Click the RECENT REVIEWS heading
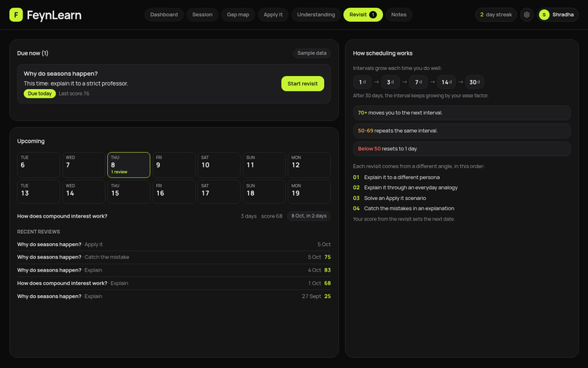This screenshot has width=588, height=368. click(x=38, y=231)
